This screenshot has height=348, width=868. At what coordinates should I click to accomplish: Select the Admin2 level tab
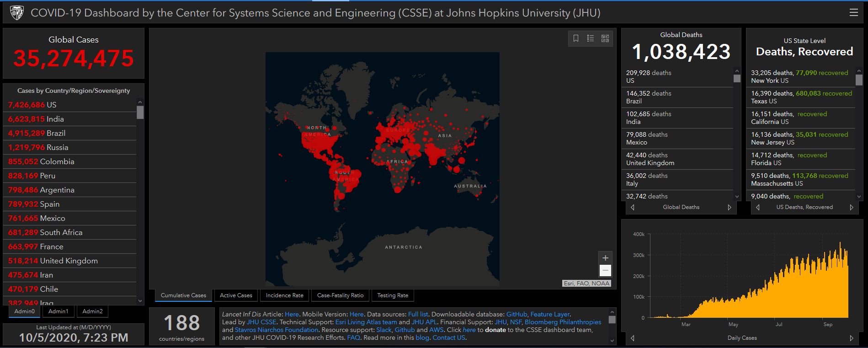pyautogui.click(x=92, y=311)
